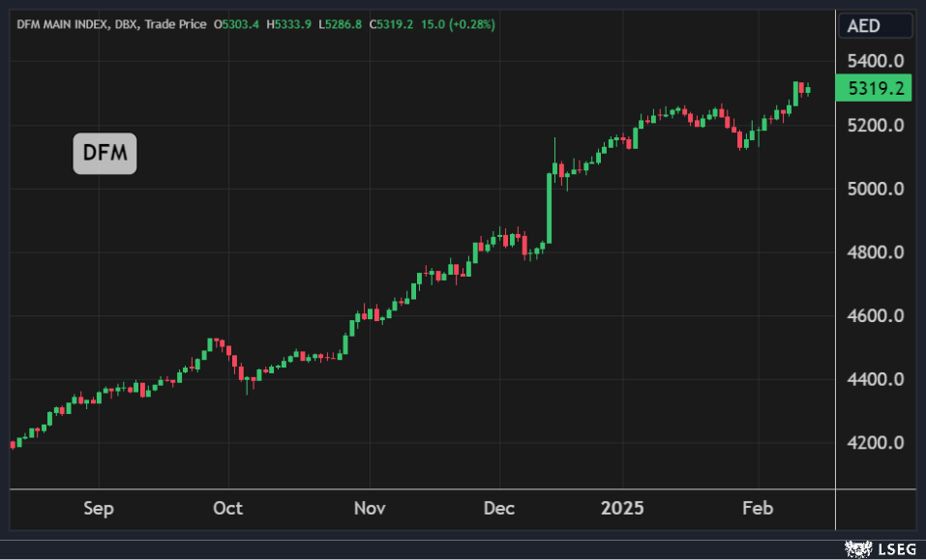Select the green 5319.2 current price tag
Screen dimensions: 926x560
point(875,89)
